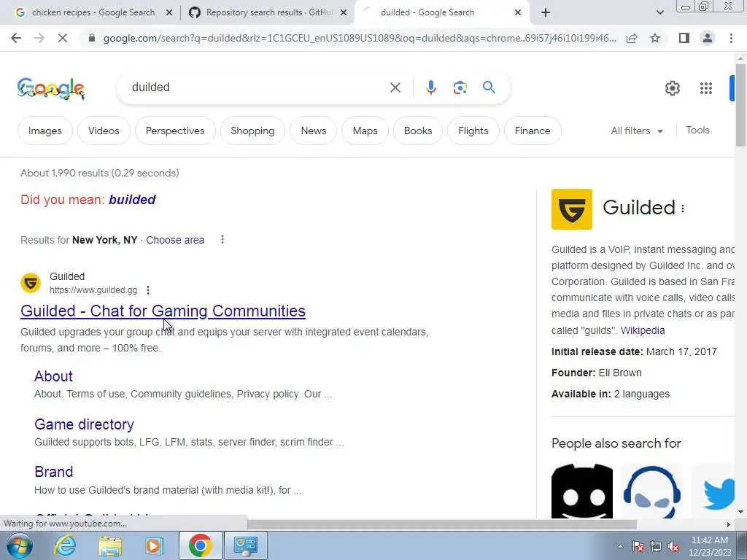This screenshot has height=560, width=747.
Task: Open Chrome's three-dot menu
Action: click(x=731, y=38)
